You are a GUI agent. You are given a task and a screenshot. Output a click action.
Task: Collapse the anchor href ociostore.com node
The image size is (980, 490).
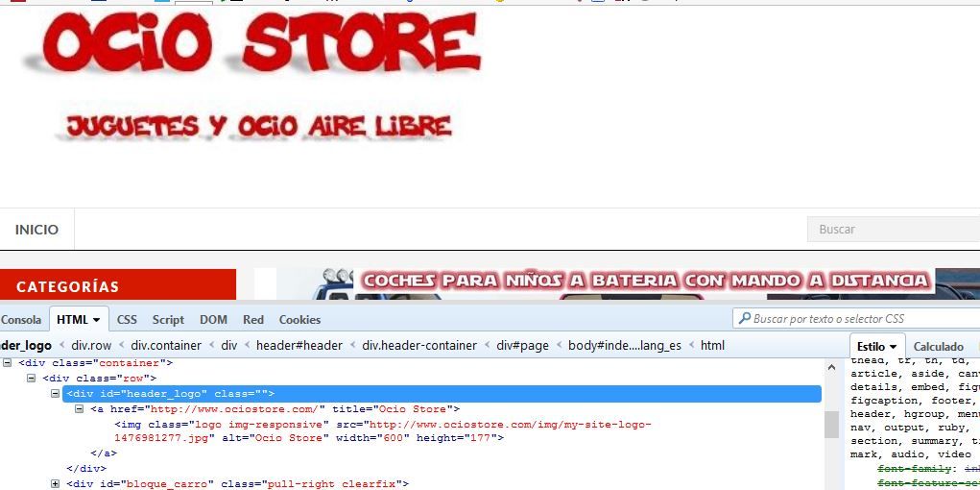coord(79,409)
